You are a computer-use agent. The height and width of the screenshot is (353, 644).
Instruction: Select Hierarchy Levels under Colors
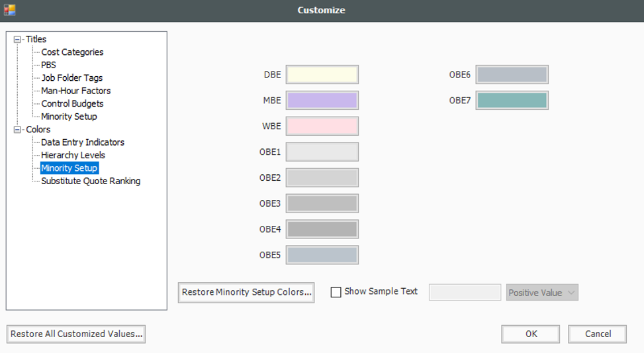click(x=73, y=155)
